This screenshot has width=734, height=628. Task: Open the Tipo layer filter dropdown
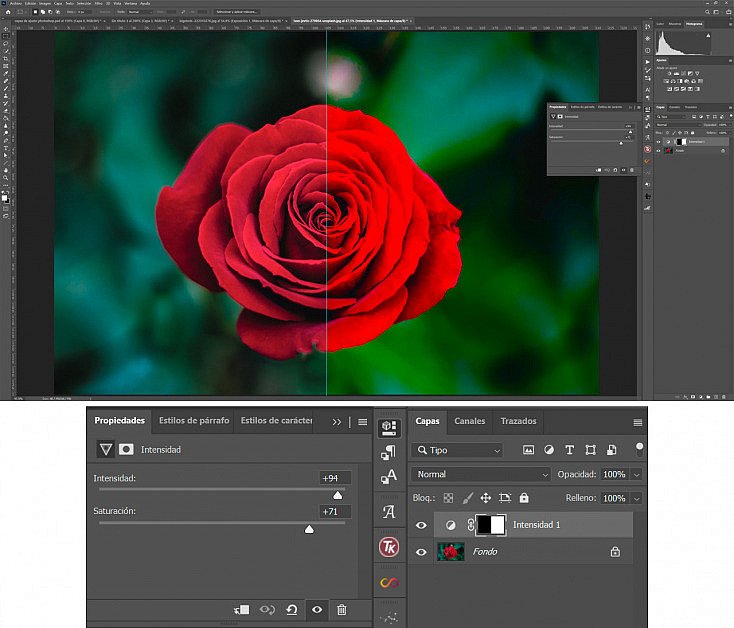coord(457,450)
